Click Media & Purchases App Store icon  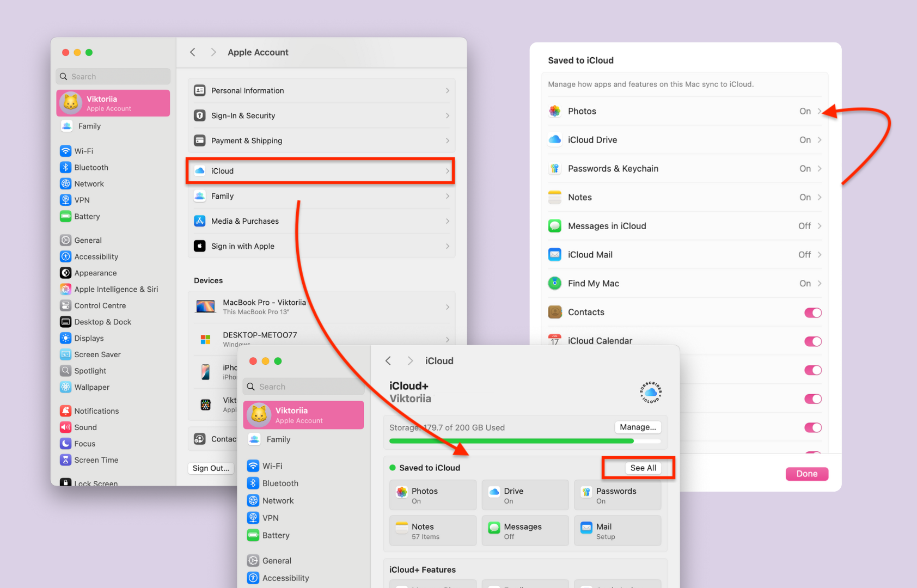pos(200,221)
